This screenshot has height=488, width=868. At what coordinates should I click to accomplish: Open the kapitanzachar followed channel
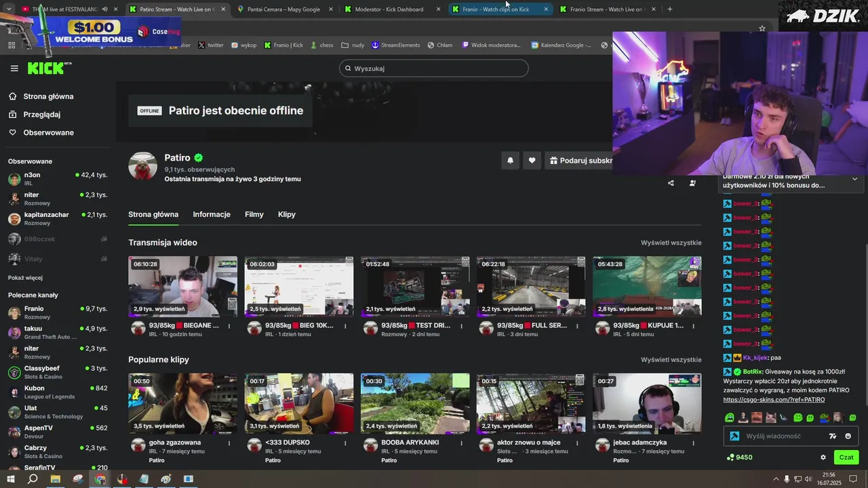tap(58, 218)
